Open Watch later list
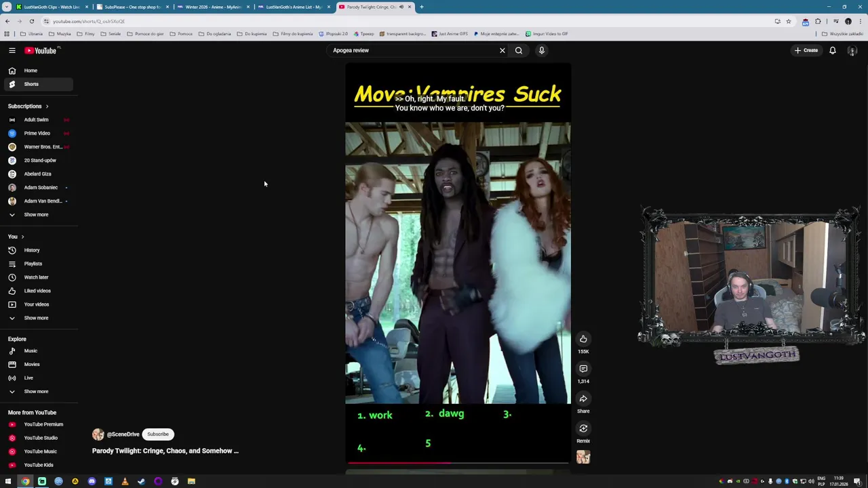Image resolution: width=868 pixels, height=488 pixels. pos(38,277)
